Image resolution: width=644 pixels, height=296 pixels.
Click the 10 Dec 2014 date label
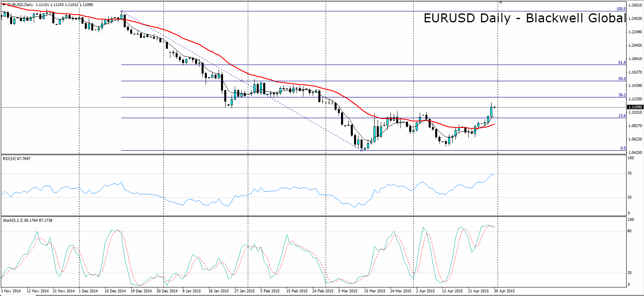pyautogui.click(x=116, y=291)
